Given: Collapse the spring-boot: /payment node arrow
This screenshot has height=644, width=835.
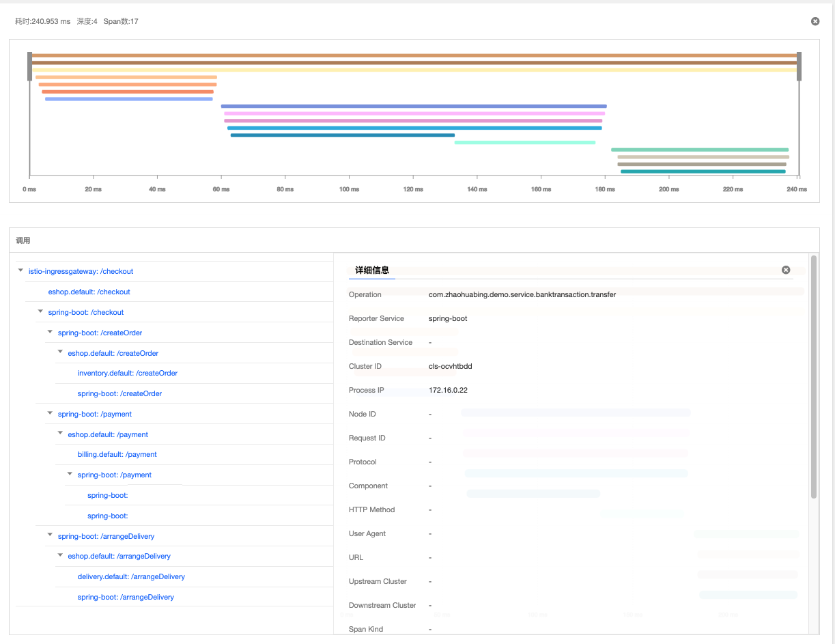Looking at the screenshot, I should [51, 414].
